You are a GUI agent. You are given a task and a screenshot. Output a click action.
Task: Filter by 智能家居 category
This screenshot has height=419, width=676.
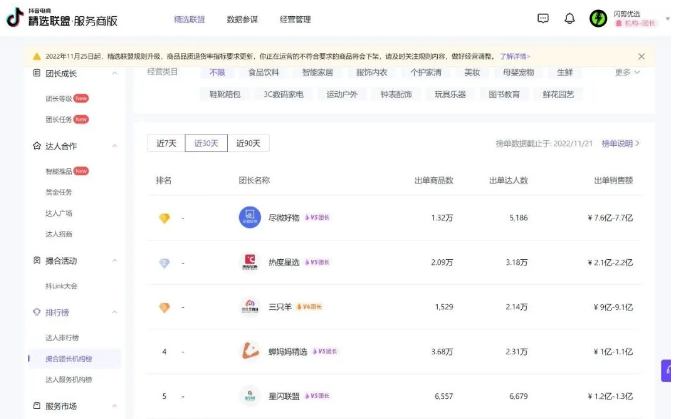click(x=317, y=72)
